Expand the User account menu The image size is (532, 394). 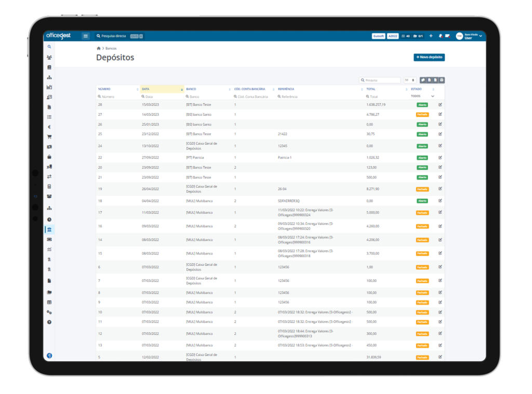point(469,36)
